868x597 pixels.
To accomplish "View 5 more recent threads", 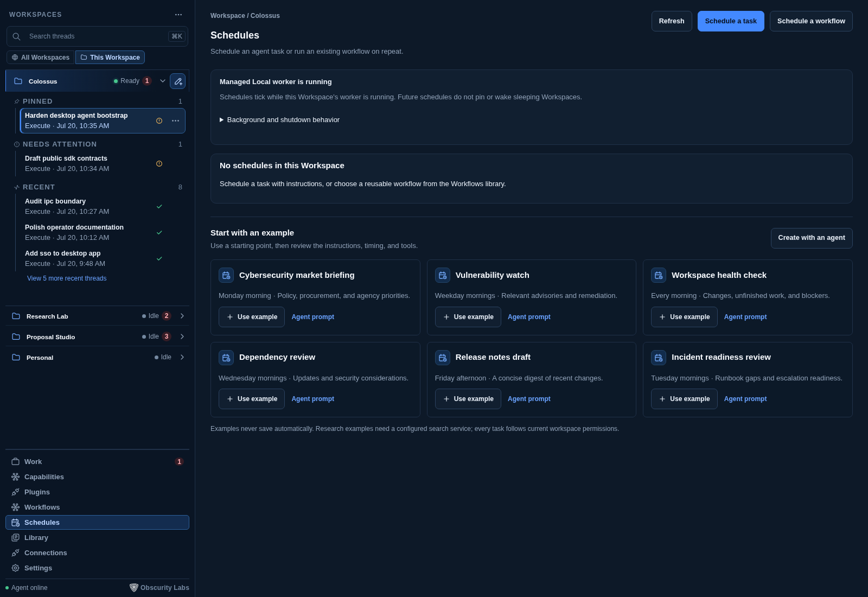I will click(x=67, y=278).
